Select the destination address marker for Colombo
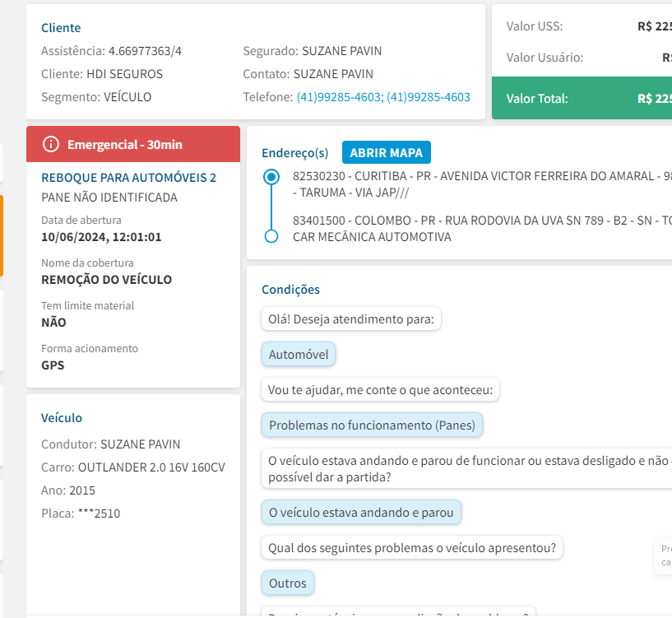Image resolution: width=672 pixels, height=618 pixels. [271, 236]
